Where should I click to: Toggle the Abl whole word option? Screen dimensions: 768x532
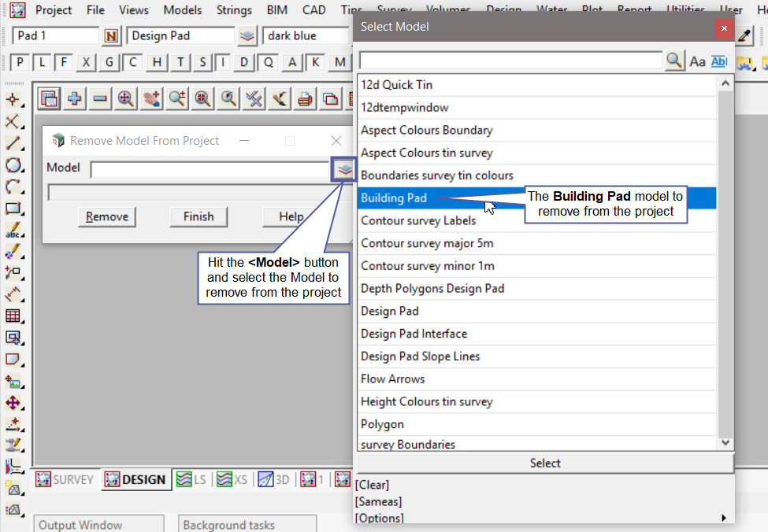pyautogui.click(x=718, y=61)
